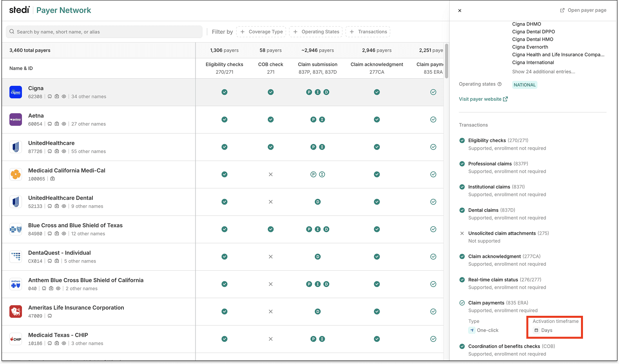619x364 pixels.
Task: Click the Claim submission column header
Action: (x=318, y=68)
